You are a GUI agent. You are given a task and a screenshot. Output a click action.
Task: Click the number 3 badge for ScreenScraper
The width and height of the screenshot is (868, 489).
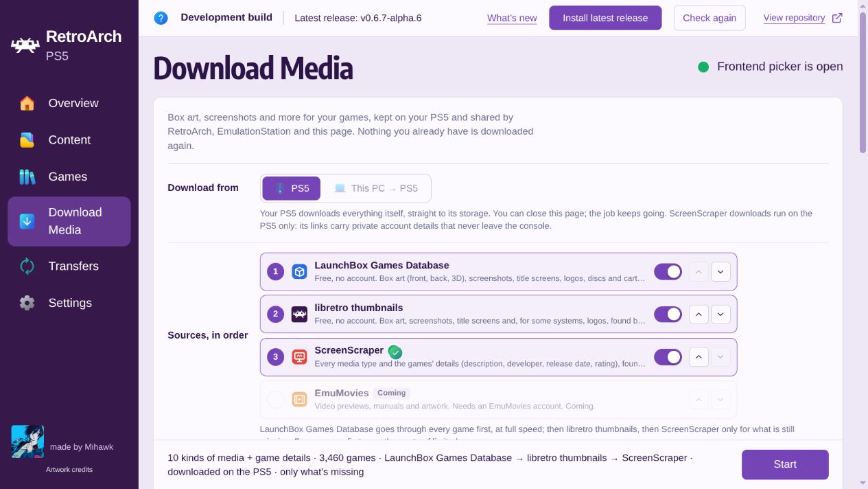[x=276, y=357]
